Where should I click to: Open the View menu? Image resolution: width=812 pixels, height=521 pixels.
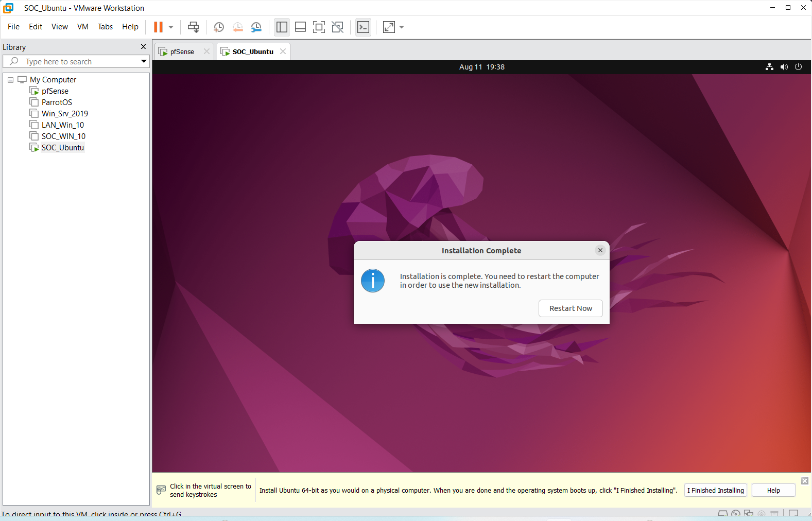tap(60, 27)
